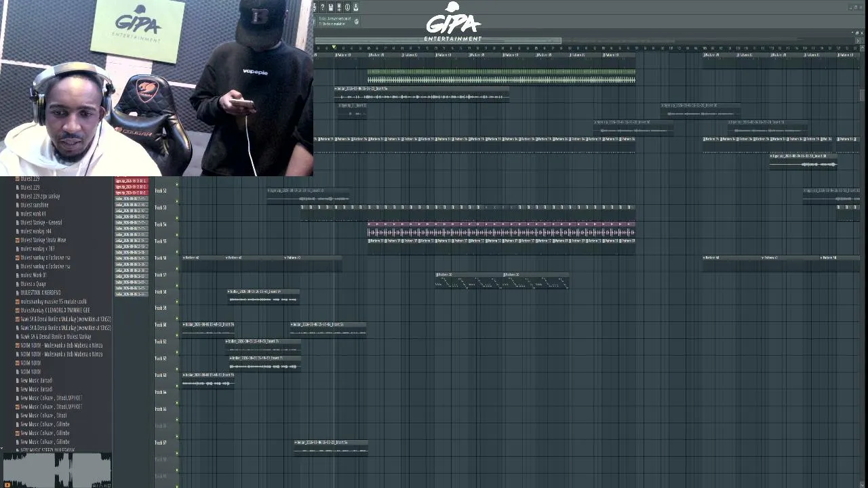Open clip menu arrow on Track 67 audio clip

point(296,443)
